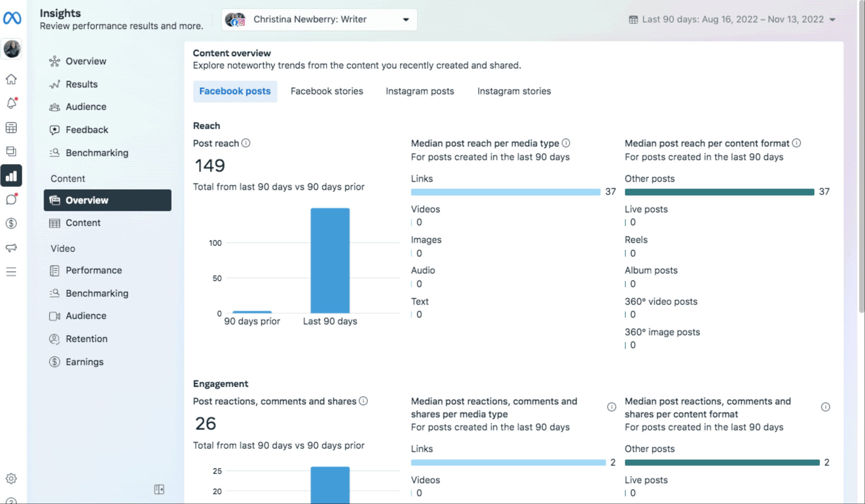
Task: Open the Home icon in the sidebar
Action: pyautogui.click(x=11, y=80)
